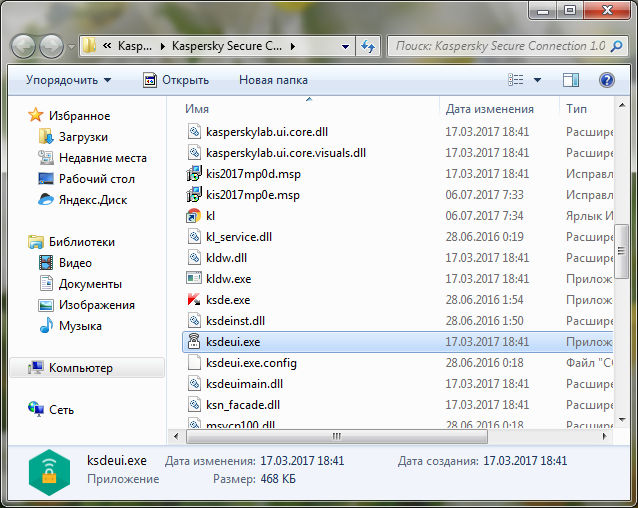
Task: Click date 06.07.2017 7:34 for kl
Action: pos(484,216)
